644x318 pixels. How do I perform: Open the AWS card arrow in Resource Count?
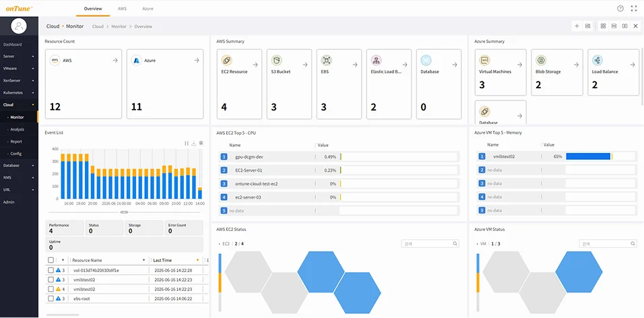coord(115,61)
